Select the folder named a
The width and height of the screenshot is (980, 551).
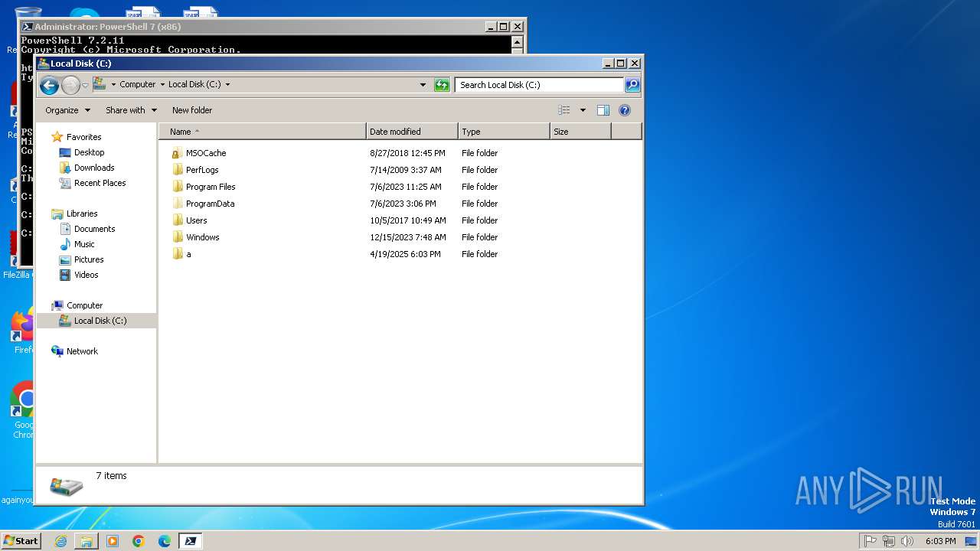[x=188, y=254]
